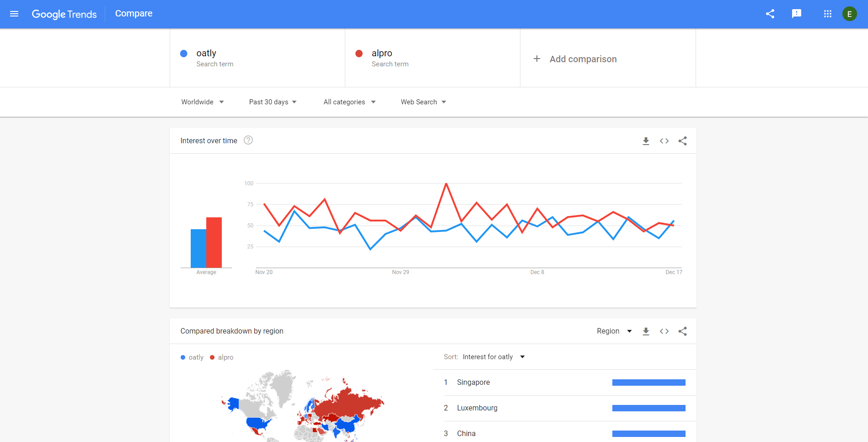Image resolution: width=868 pixels, height=442 pixels.
Task: Click the alpro legend above the map
Action: coord(222,357)
